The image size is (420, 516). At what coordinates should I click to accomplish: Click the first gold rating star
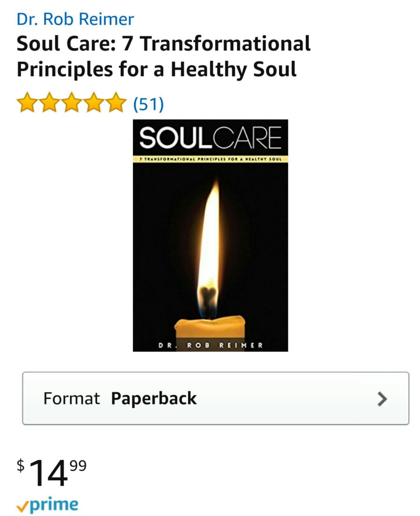27,102
